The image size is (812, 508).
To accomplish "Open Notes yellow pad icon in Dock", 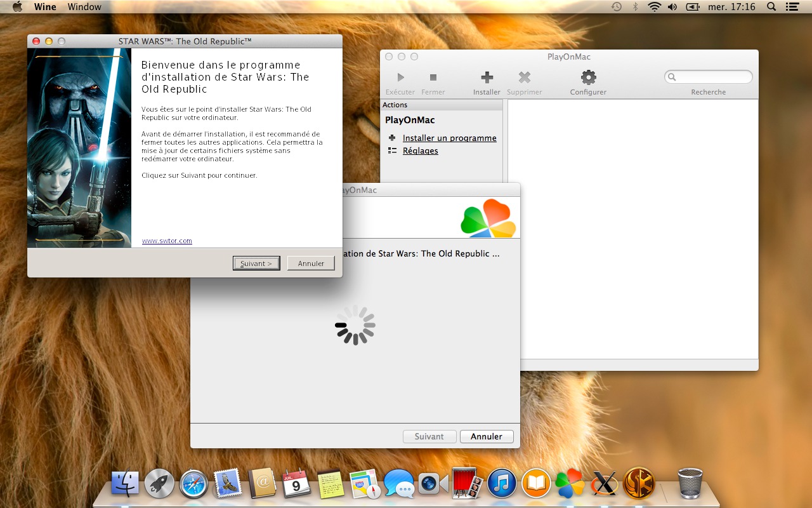I will tap(331, 484).
